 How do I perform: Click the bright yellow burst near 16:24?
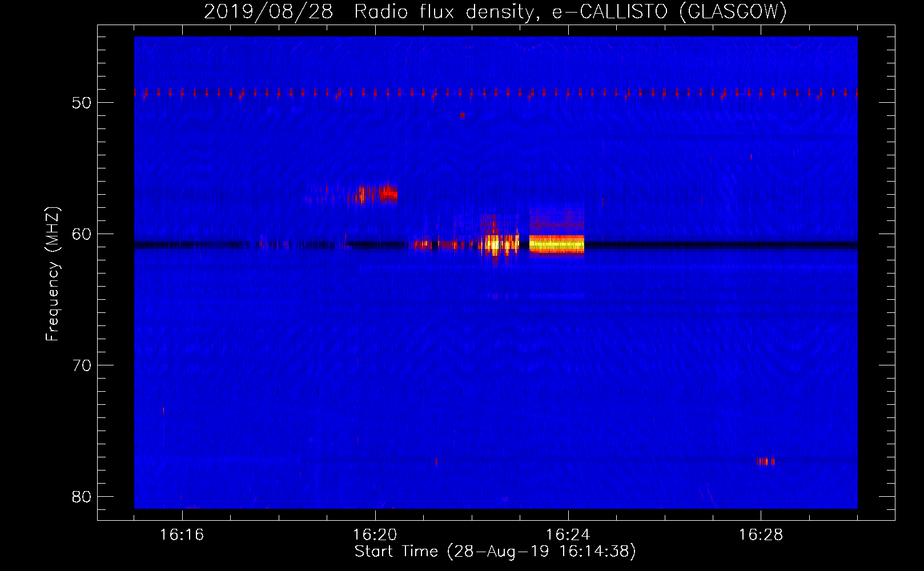pos(557,244)
